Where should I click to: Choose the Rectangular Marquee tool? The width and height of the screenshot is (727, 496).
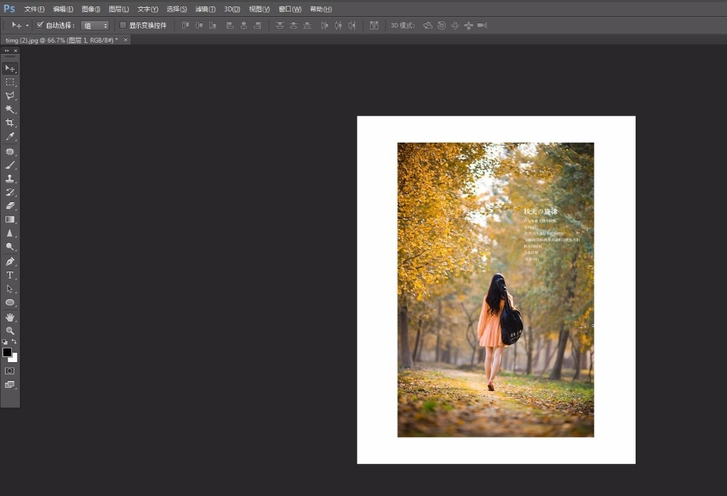point(10,82)
